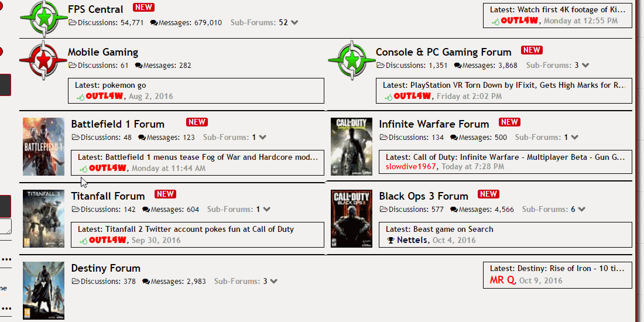The image size is (644, 322).
Task: Click the green star icon for FPS Central
Action: coord(43,18)
